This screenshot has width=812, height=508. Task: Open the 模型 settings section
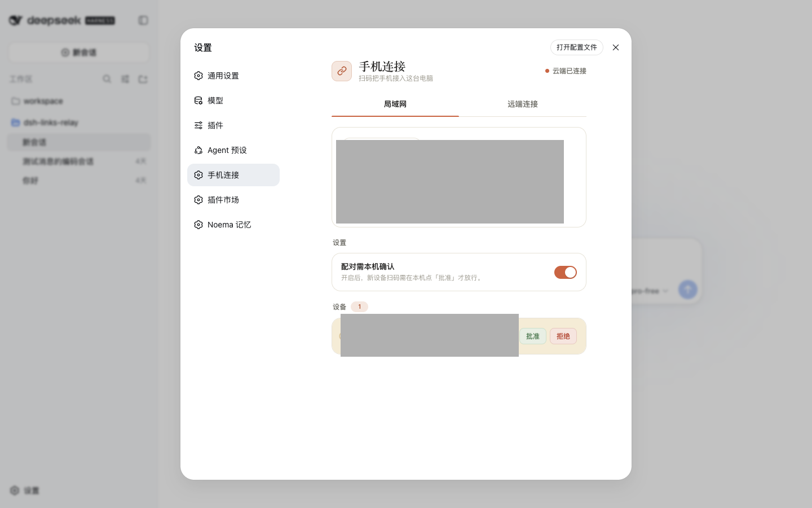(x=233, y=100)
